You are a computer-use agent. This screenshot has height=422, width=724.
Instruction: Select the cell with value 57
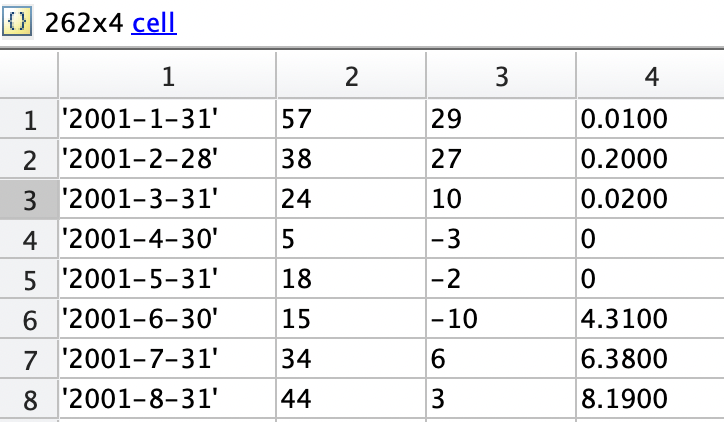click(x=350, y=121)
